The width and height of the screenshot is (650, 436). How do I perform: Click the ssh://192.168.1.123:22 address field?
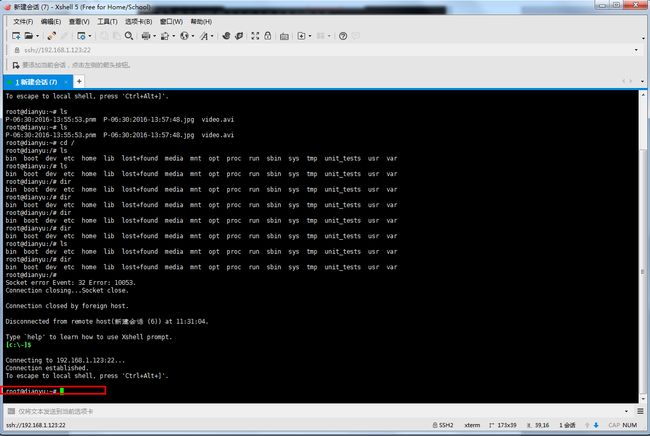323,50
